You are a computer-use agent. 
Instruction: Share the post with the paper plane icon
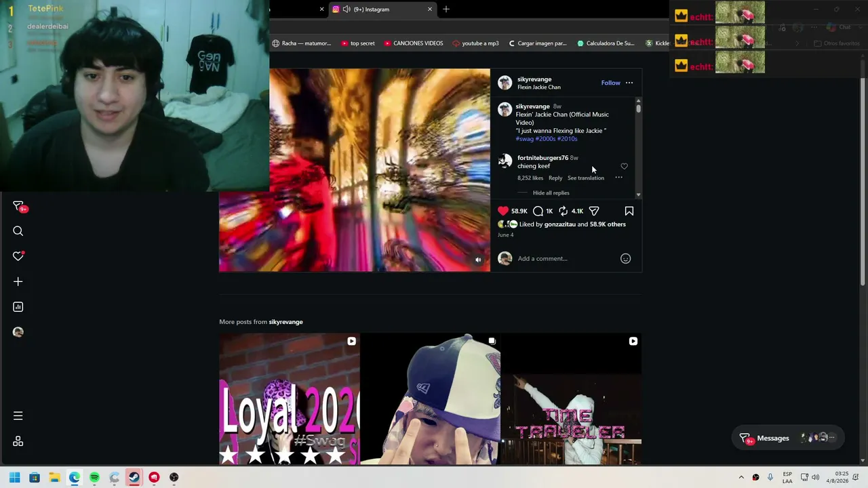(x=594, y=211)
